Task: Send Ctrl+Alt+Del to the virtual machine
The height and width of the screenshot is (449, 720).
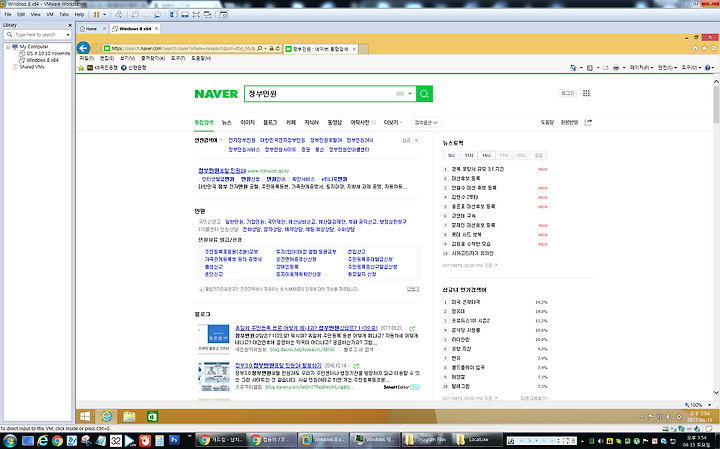Action: point(119,15)
